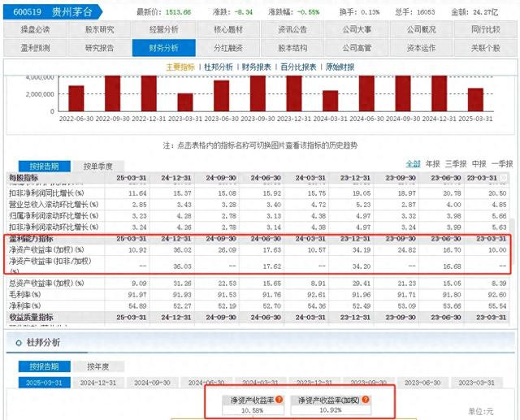The image size is (520, 420).
Task: Open the 经营分析 tab
Action: click(164, 29)
